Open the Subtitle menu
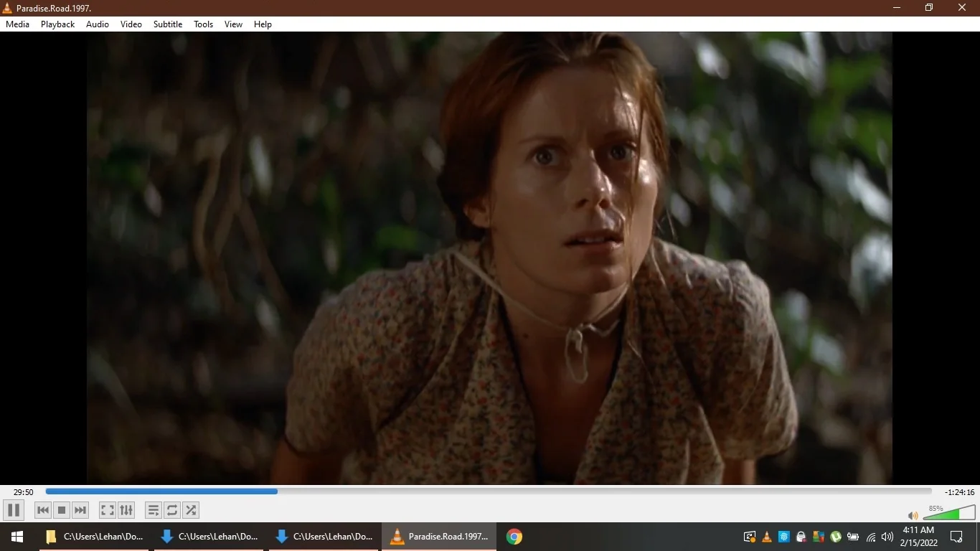This screenshot has width=980, height=551. (x=168, y=24)
